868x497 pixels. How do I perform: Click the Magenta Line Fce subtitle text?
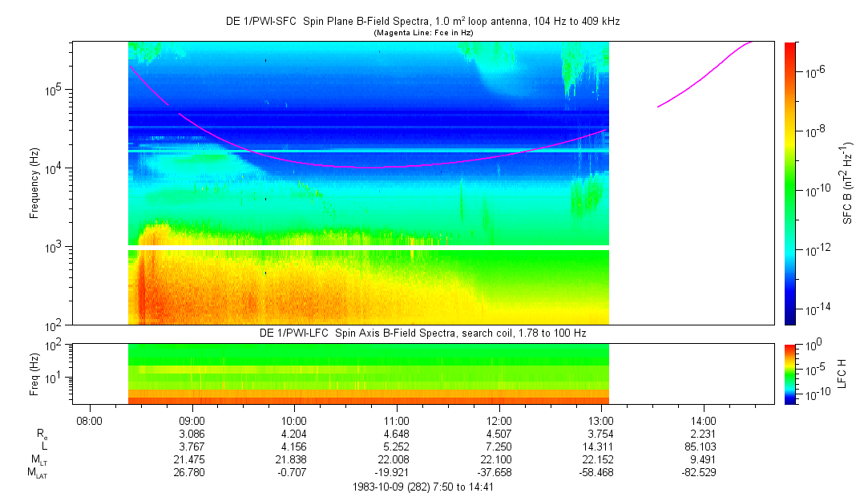pyautogui.click(x=422, y=32)
